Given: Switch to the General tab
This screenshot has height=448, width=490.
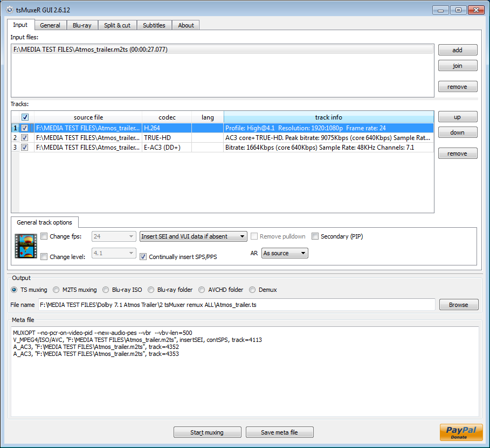Looking at the screenshot, I should [50, 25].
